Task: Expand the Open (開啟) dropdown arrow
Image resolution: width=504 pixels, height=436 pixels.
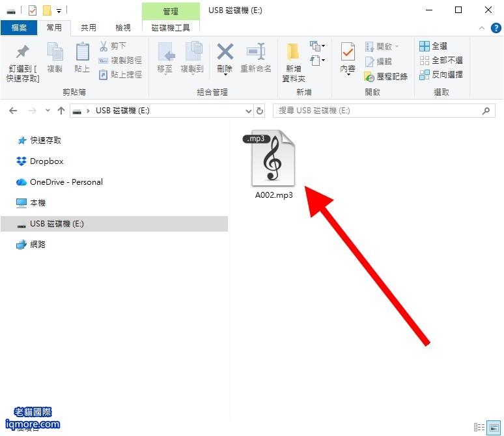Action: tap(397, 47)
